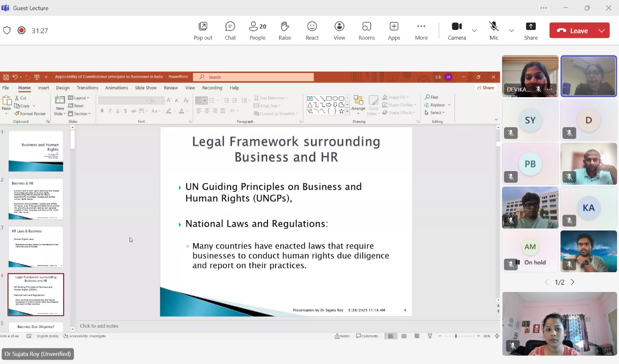Open the View layout options
This screenshot has width=619, height=364.
pyautogui.click(x=339, y=30)
